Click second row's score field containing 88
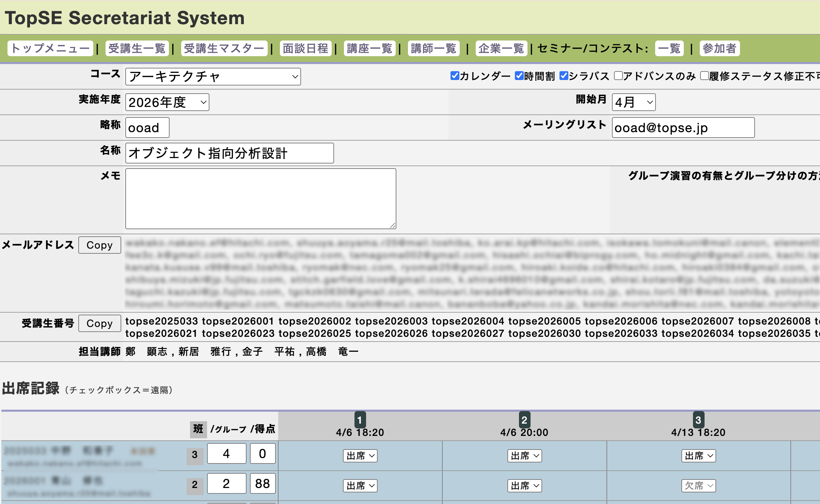Image resolution: width=820 pixels, height=504 pixels. coord(263,484)
